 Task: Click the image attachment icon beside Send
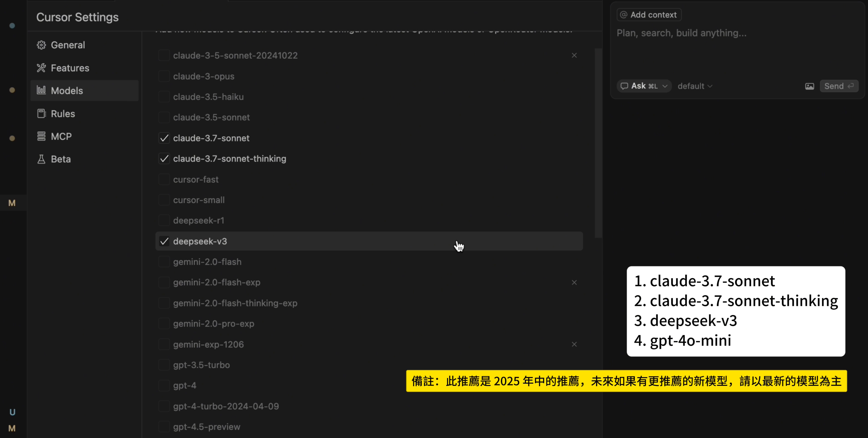[x=810, y=86]
